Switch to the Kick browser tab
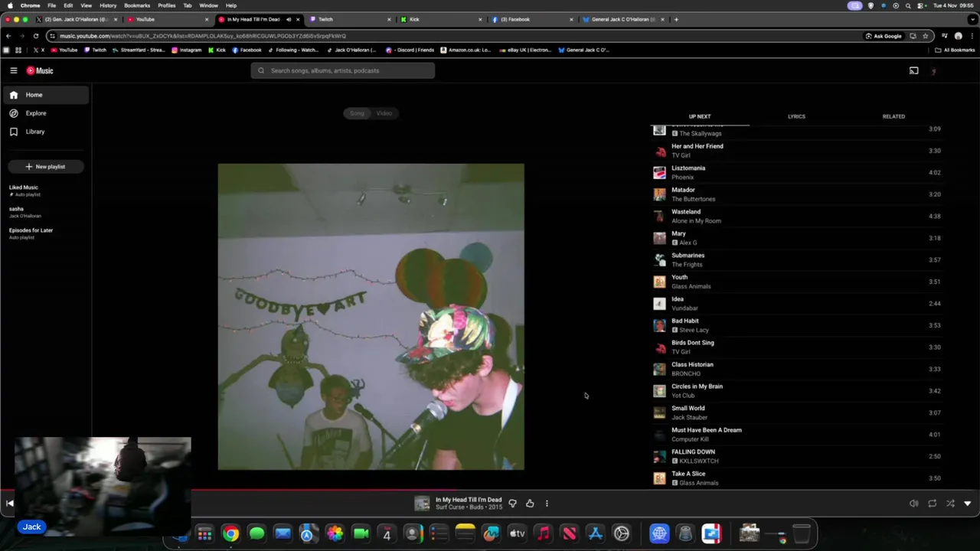980x551 pixels. tap(442, 19)
